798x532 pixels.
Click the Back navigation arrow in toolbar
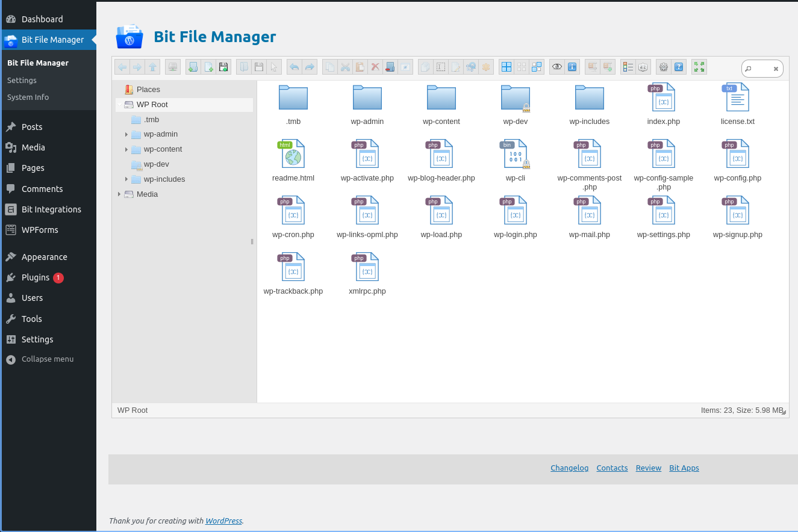(x=122, y=67)
